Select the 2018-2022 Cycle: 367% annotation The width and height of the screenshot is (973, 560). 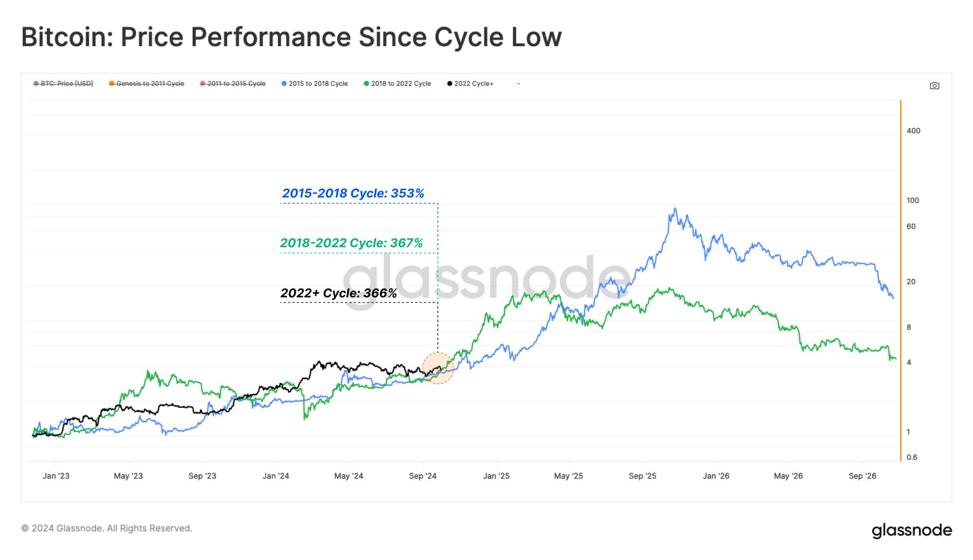352,243
